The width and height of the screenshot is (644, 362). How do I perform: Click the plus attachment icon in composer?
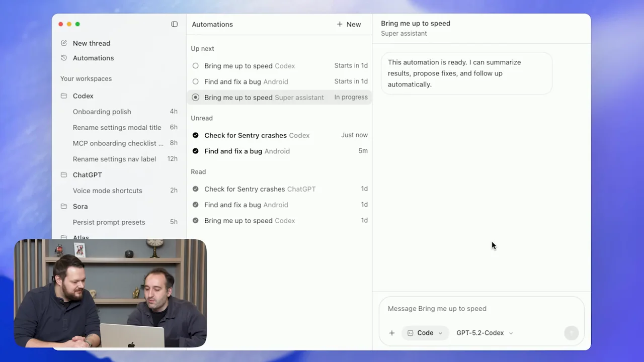click(392, 333)
